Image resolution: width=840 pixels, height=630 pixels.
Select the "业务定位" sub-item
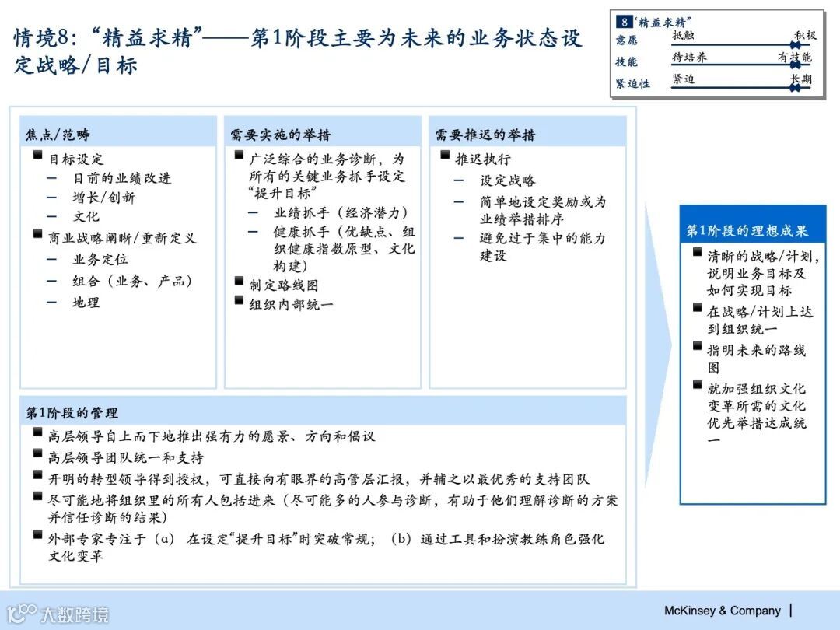(100, 259)
